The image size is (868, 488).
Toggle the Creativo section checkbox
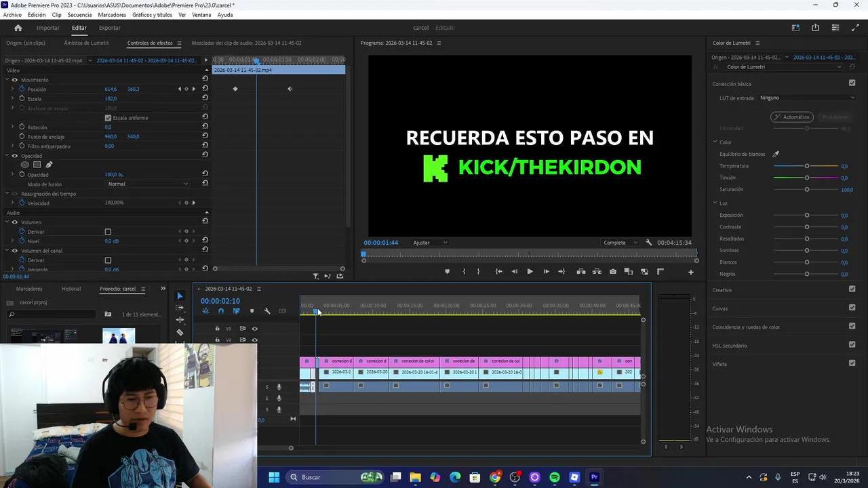coord(852,289)
